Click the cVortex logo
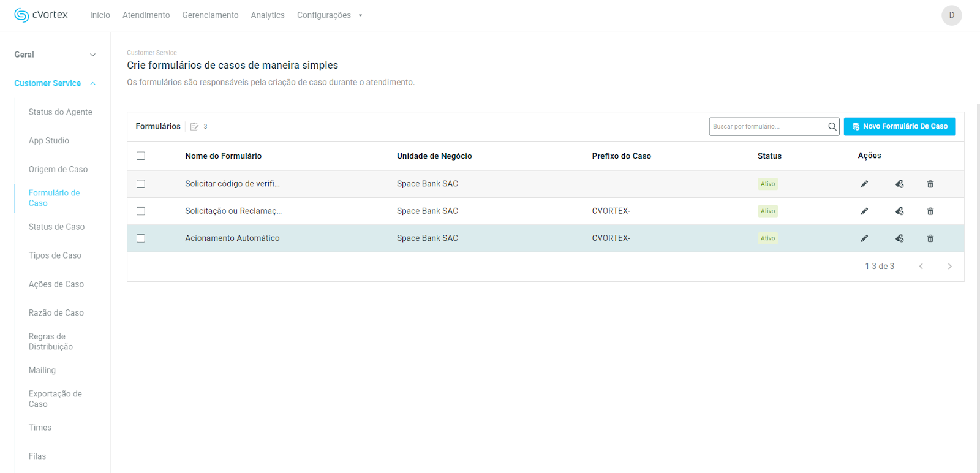980x473 pixels. 41,15
